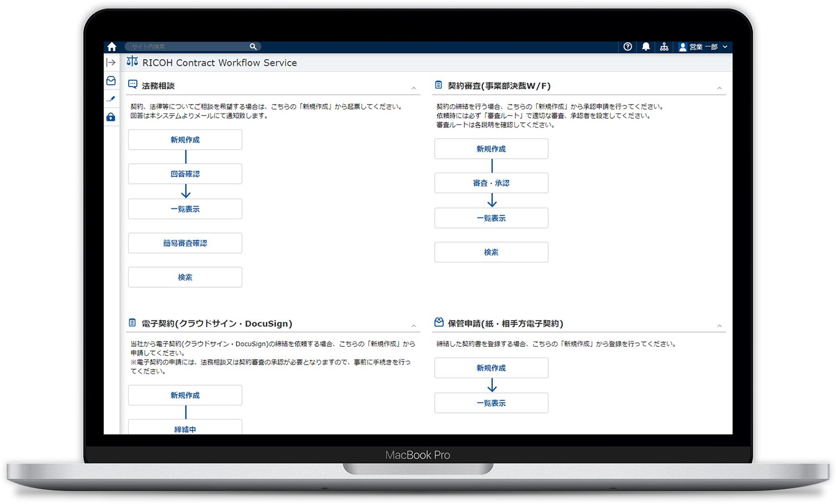
Task: Click 新規作成 under 保管申請
Action: pyautogui.click(x=491, y=368)
